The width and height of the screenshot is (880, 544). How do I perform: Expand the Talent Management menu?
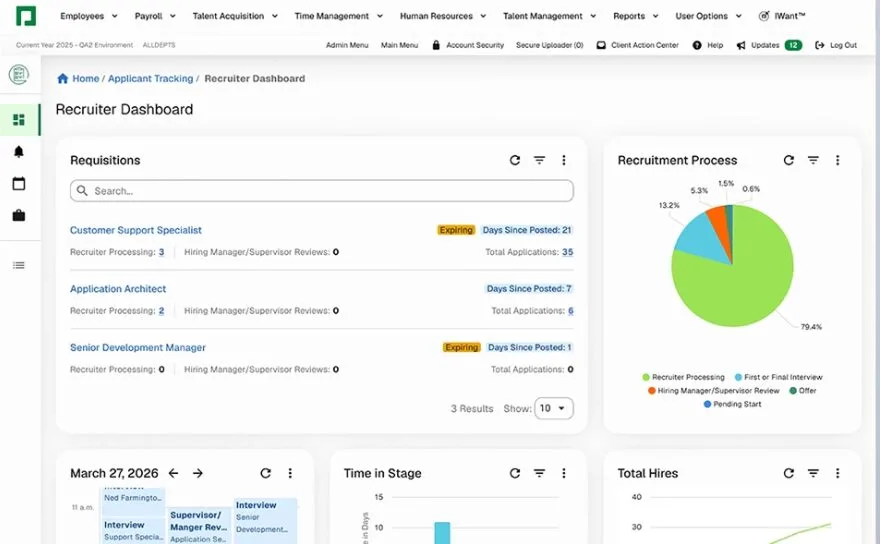pos(549,16)
